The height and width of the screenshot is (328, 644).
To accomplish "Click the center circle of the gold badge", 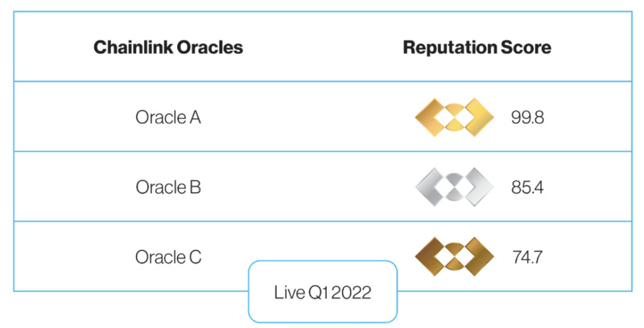I will (454, 117).
